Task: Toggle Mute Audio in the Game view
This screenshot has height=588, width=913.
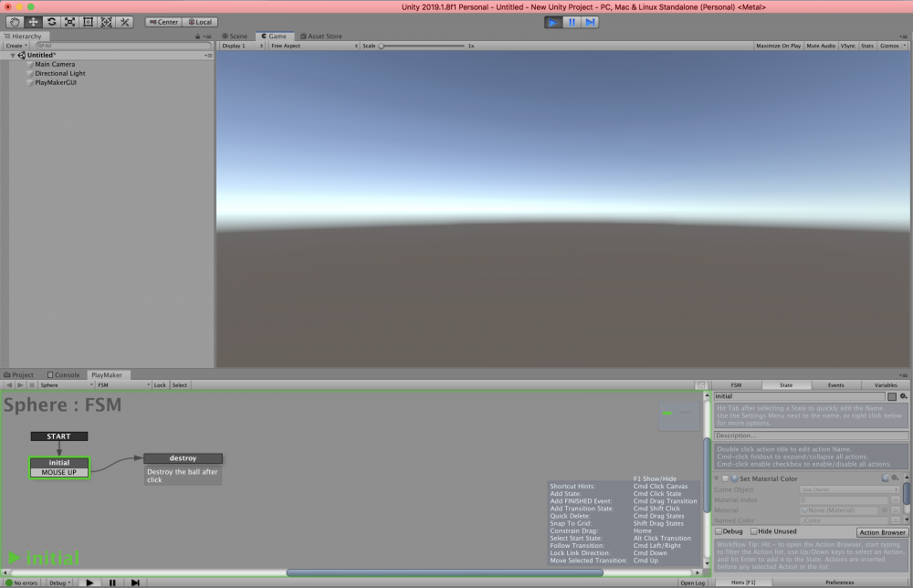Action: pos(821,46)
